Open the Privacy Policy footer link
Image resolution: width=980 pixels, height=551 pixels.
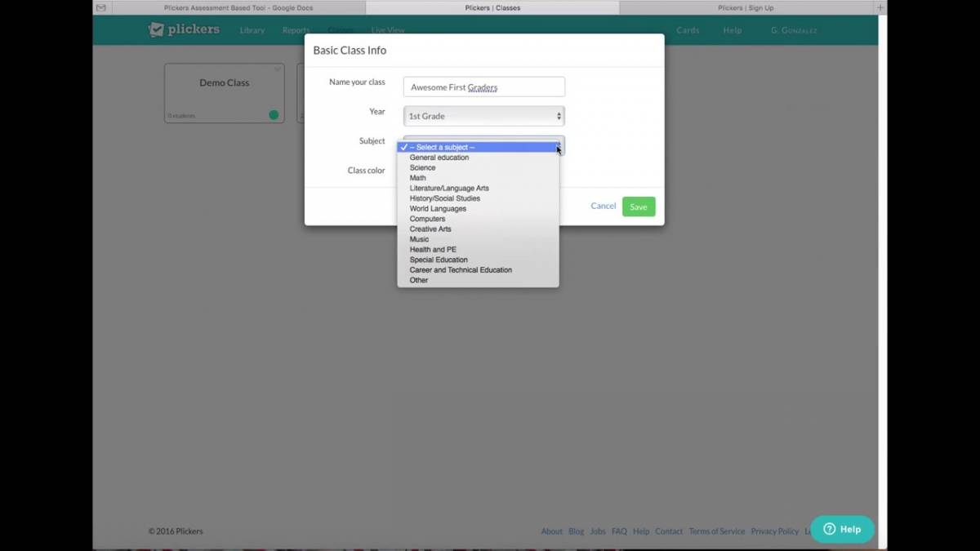point(775,531)
